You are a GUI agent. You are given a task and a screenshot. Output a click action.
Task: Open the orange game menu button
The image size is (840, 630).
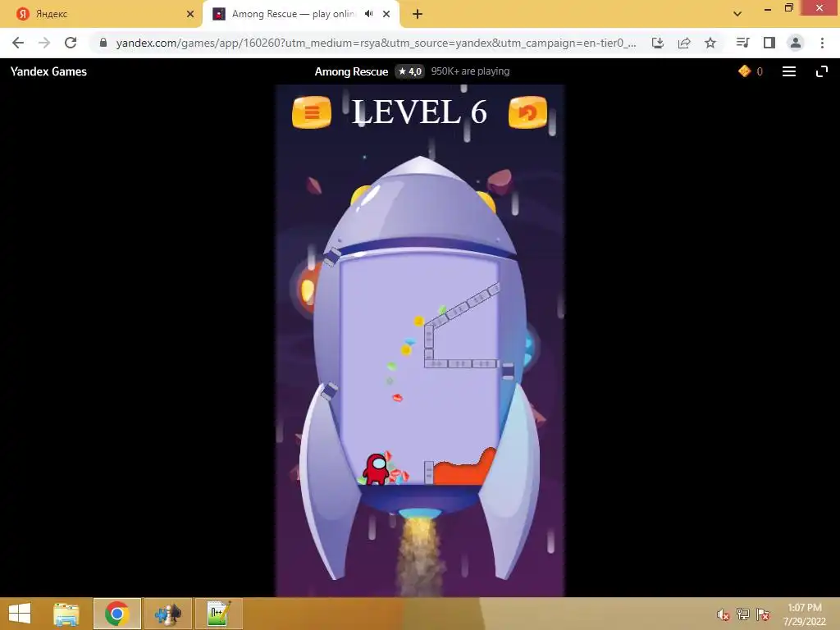[x=312, y=112]
